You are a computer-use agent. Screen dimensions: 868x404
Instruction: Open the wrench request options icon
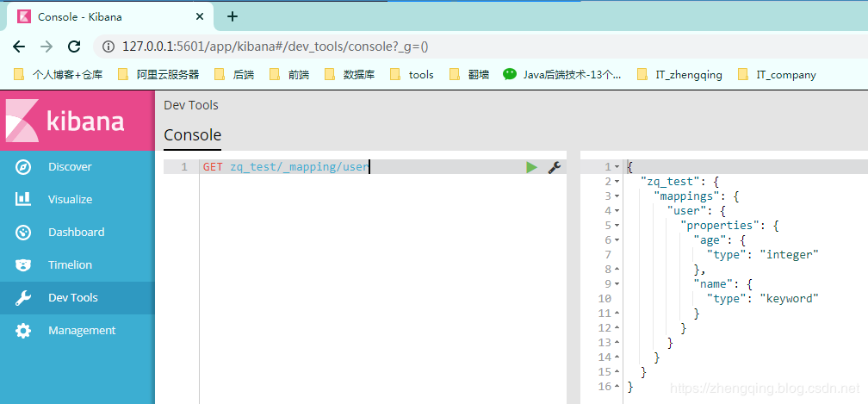555,167
